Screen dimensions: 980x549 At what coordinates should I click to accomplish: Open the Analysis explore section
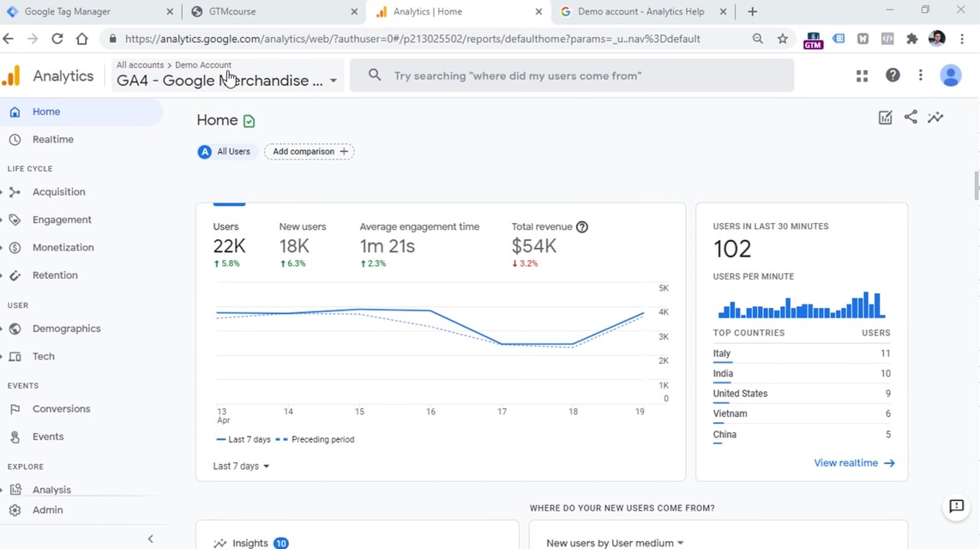pyautogui.click(x=51, y=490)
